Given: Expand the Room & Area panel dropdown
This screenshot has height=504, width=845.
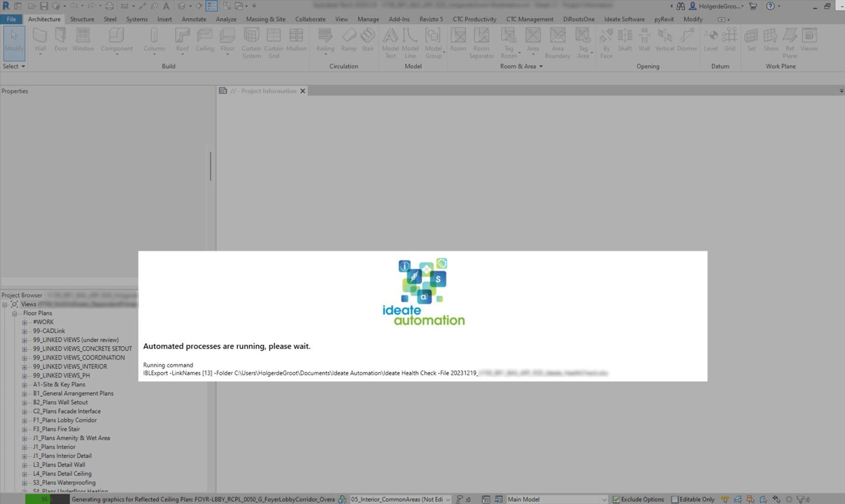Looking at the screenshot, I should click(521, 66).
